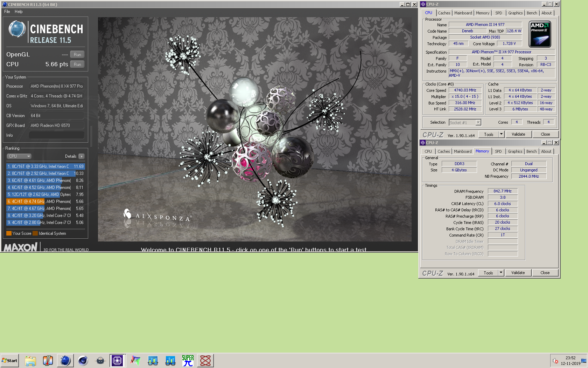This screenshot has width=588, height=368.
Task: Activate the purple CPU-Z chip taskbar button
Action: tap(118, 360)
